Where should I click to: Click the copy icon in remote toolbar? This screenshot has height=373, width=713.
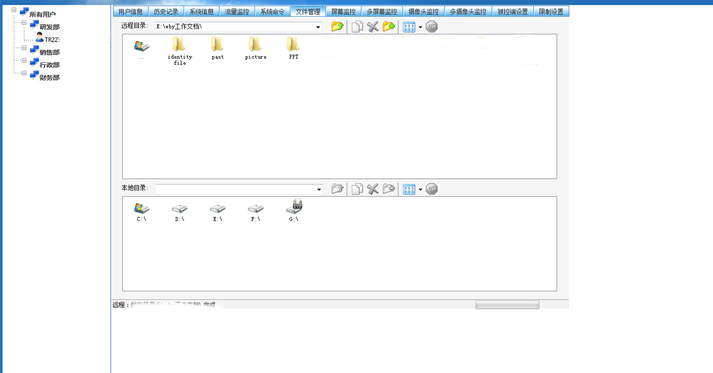357,27
